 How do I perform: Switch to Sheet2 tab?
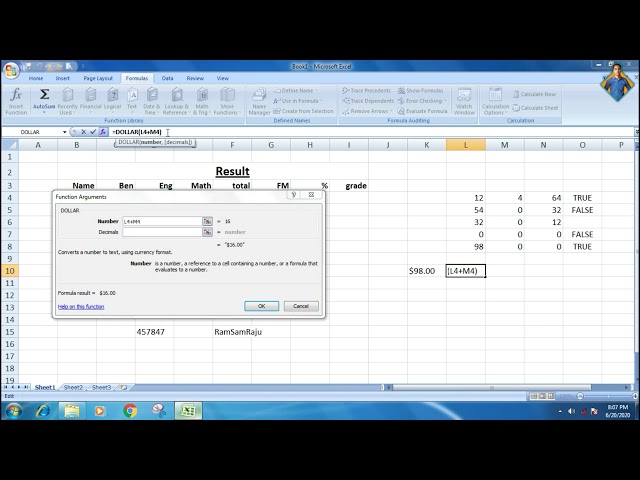click(x=73, y=387)
